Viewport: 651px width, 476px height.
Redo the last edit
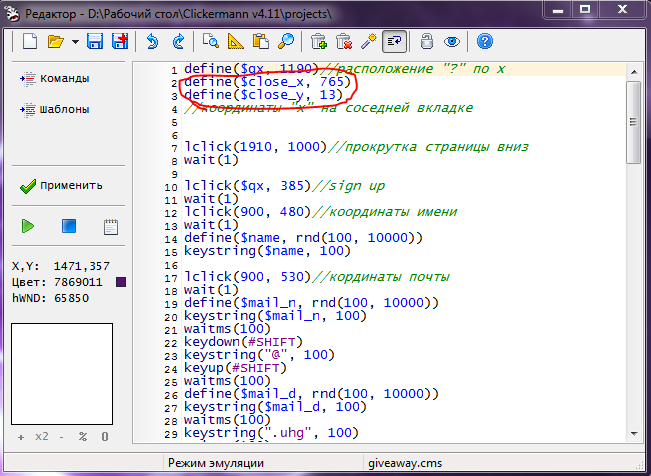pyautogui.click(x=179, y=42)
